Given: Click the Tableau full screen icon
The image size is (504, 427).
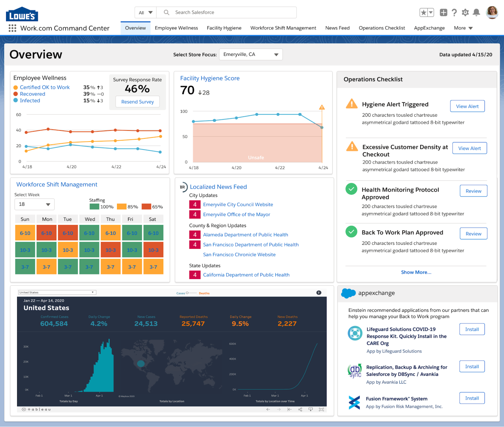Looking at the screenshot, I should (x=321, y=409).
